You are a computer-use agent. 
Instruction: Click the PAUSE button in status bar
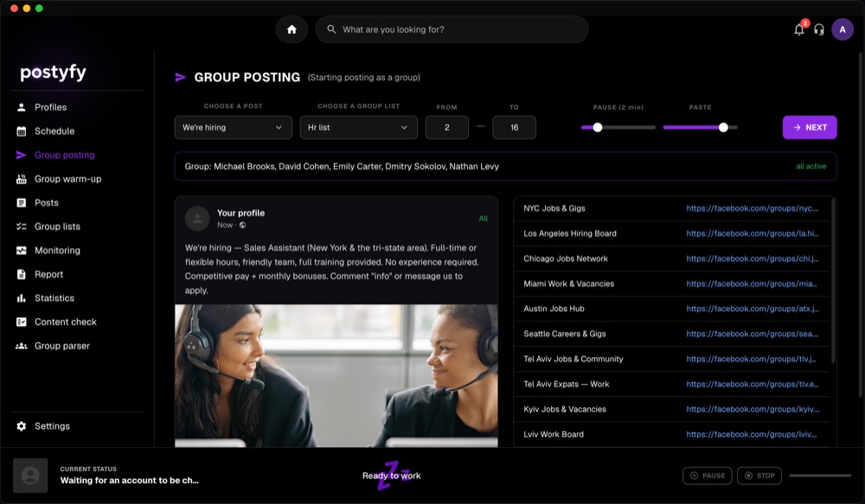click(x=708, y=475)
